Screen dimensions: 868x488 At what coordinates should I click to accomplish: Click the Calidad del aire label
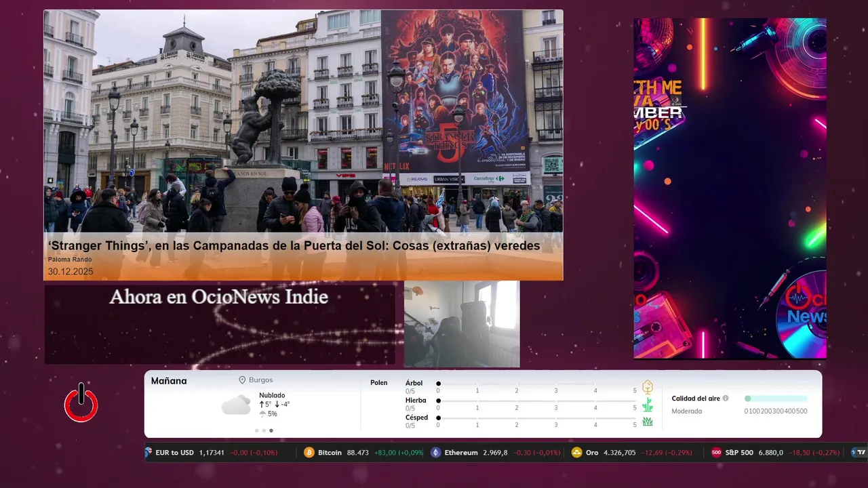click(696, 399)
